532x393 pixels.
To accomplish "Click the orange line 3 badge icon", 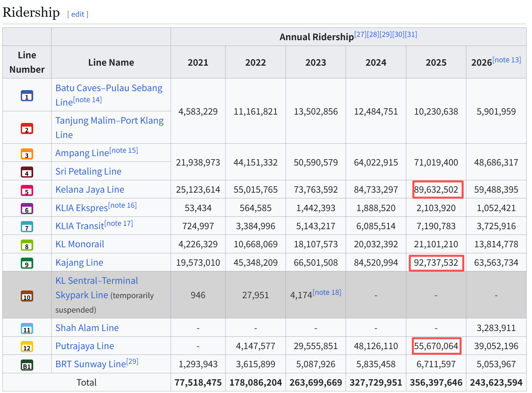I will point(27,154).
